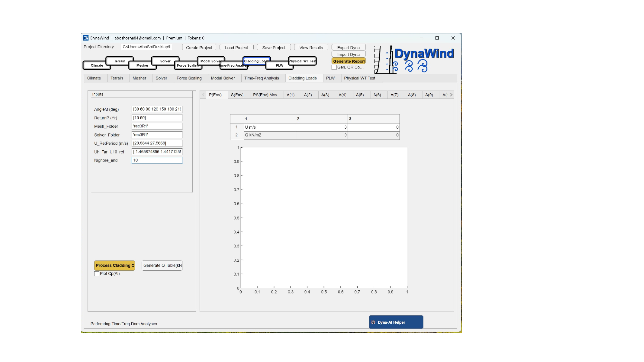
Task: Click the Nignore_end input field
Action: [x=157, y=160]
